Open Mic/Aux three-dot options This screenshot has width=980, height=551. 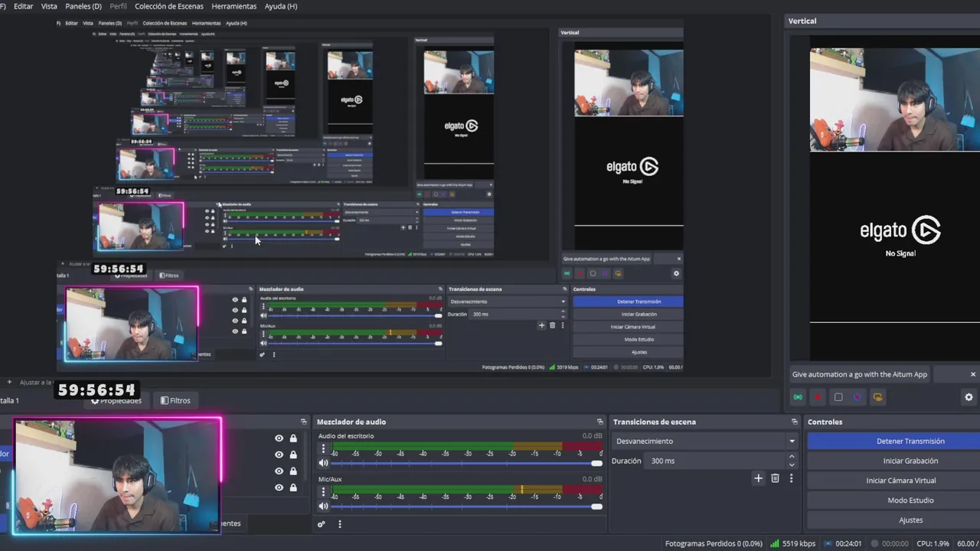(323, 492)
